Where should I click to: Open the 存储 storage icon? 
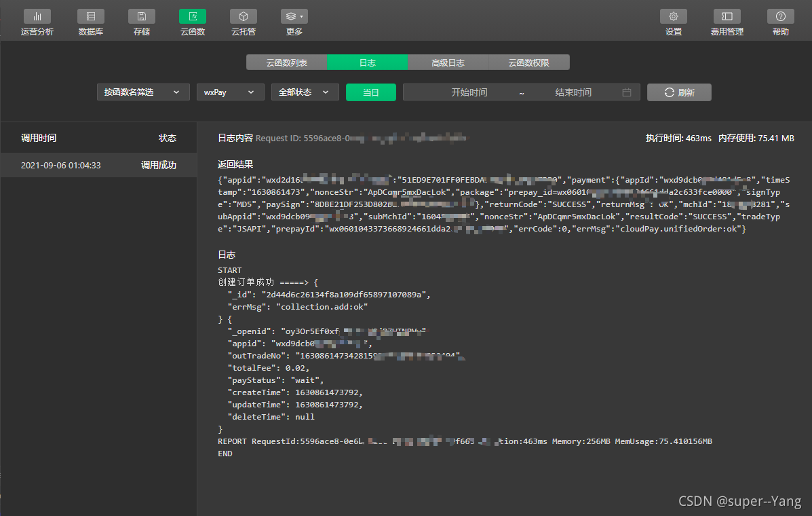[141, 16]
